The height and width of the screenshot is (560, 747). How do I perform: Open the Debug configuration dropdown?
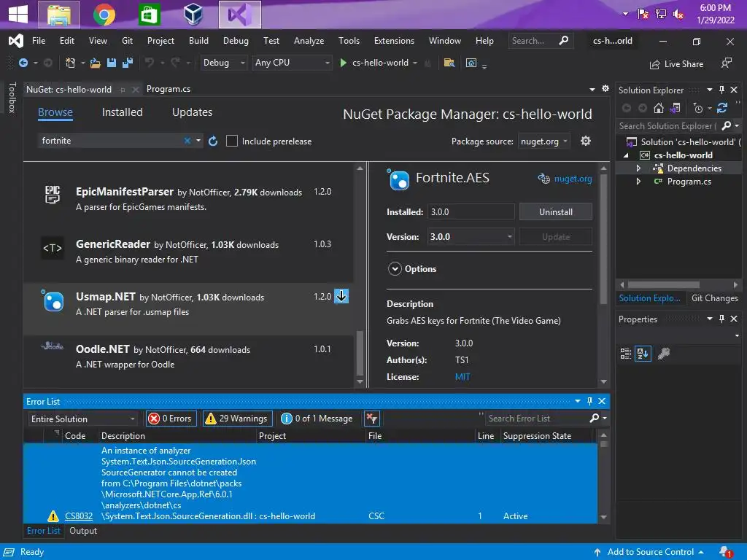[x=223, y=63]
